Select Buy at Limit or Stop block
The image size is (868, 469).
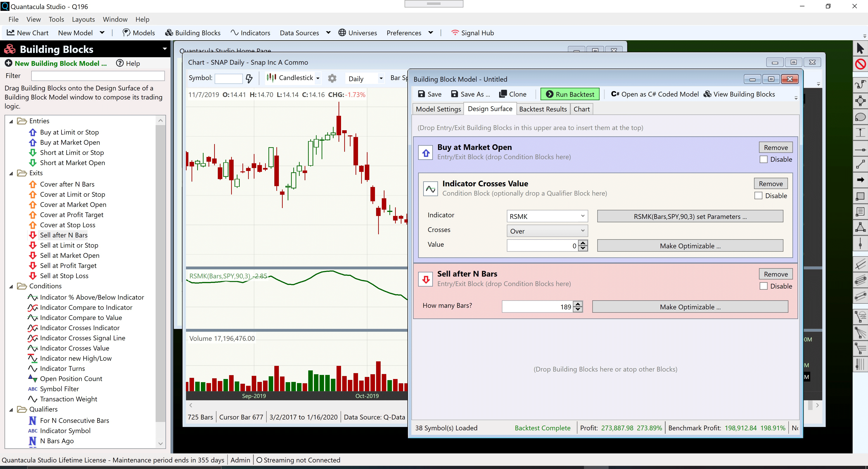(69, 132)
